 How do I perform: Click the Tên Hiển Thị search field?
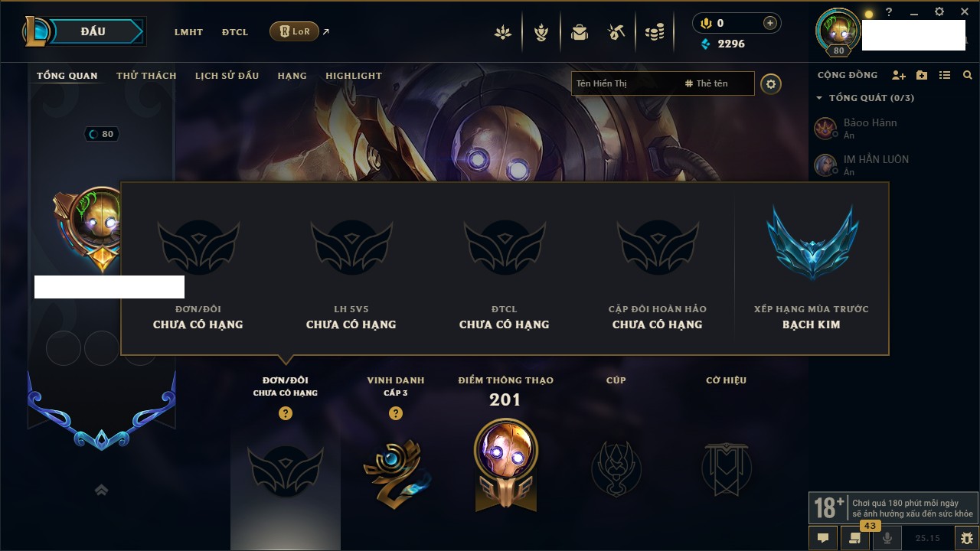click(626, 83)
